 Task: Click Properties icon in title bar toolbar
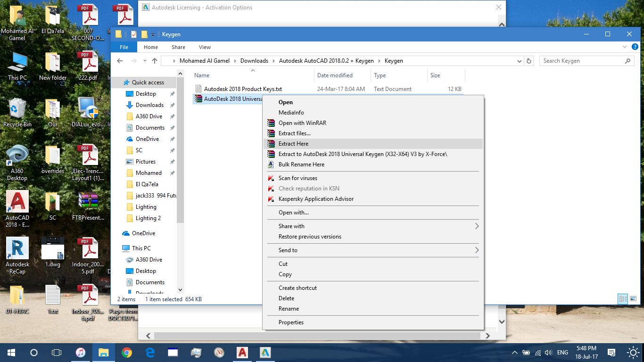[x=134, y=34]
